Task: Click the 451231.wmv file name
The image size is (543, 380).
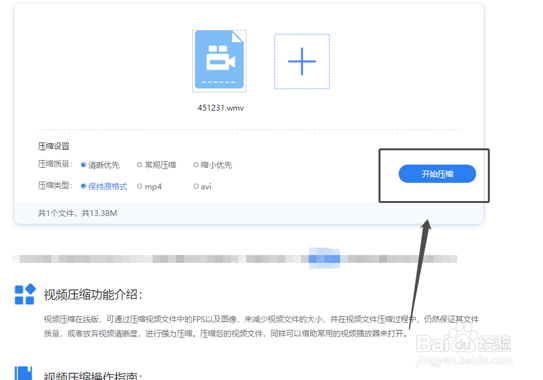Action: click(221, 108)
